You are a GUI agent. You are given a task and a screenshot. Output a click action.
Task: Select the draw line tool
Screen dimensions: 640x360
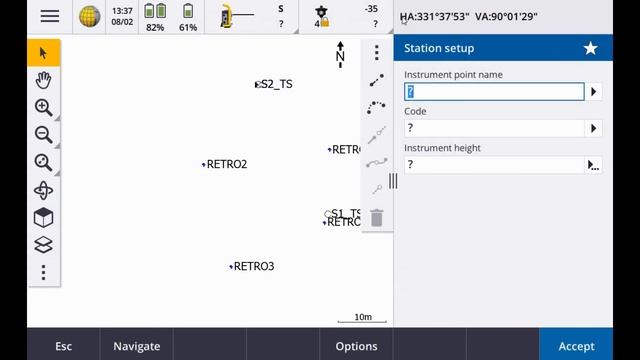pyautogui.click(x=377, y=80)
